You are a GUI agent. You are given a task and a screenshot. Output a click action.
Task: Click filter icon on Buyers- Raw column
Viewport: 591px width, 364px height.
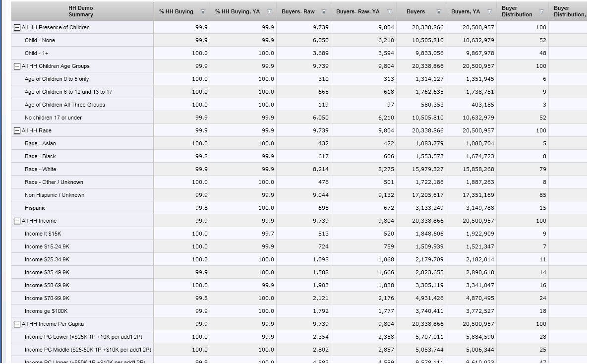324,12
